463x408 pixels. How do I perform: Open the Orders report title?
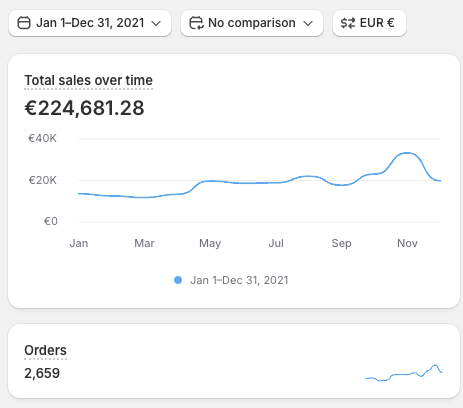[45, 350]
